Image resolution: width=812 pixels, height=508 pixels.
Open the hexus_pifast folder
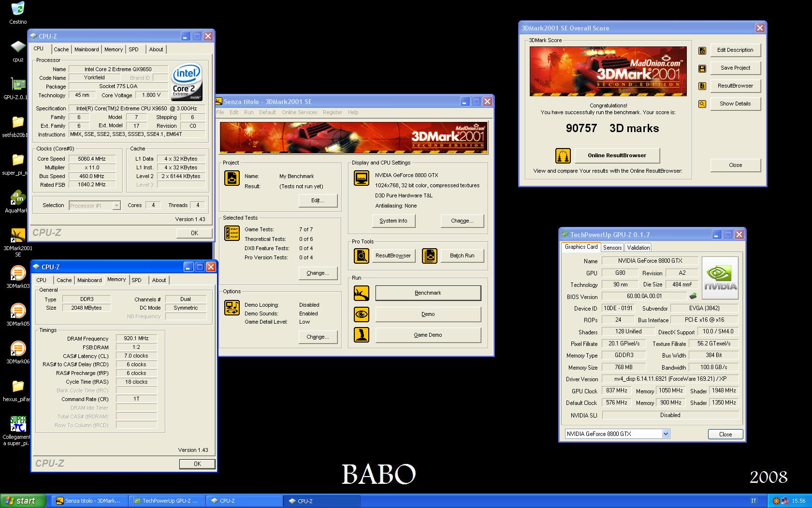coord(18,386)
